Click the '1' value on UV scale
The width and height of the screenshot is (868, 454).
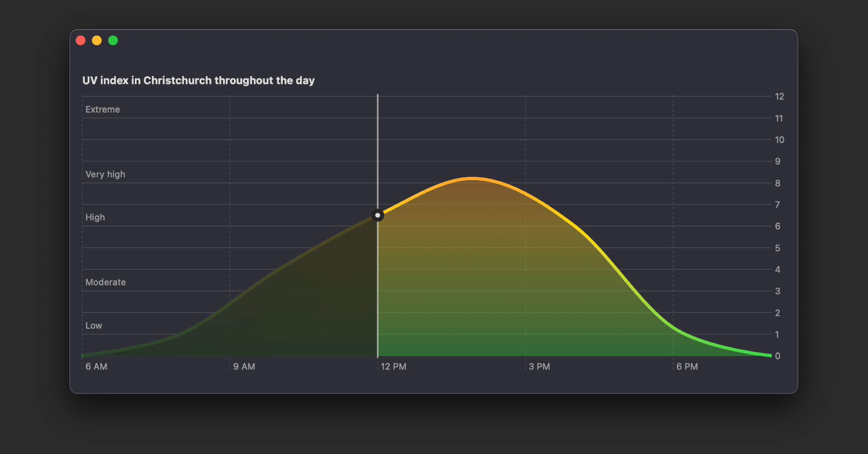click(777, 335)
